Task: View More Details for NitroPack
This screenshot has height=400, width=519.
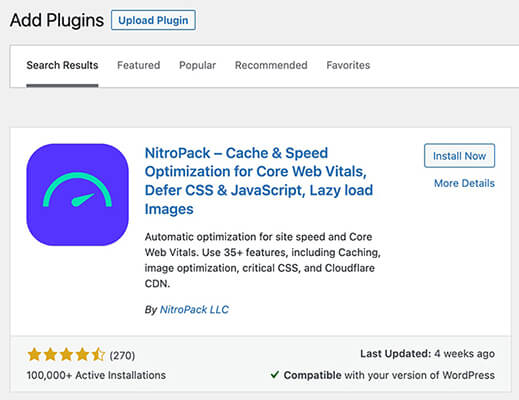Action: pyautogui.click(x=464, y=183)
